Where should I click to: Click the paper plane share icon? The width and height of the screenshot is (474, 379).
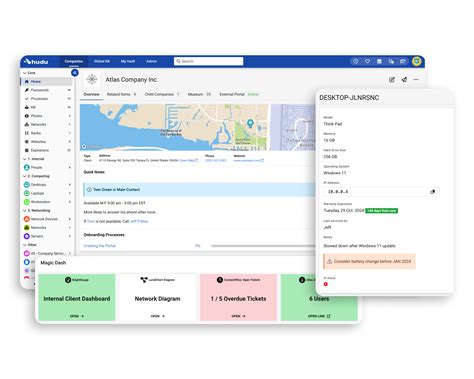point(404,80)
